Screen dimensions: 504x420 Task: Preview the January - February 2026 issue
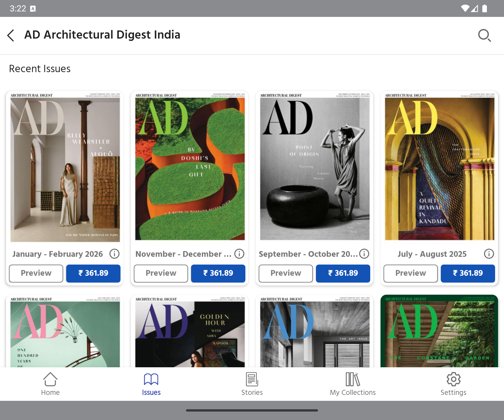(x=36, y=273)
